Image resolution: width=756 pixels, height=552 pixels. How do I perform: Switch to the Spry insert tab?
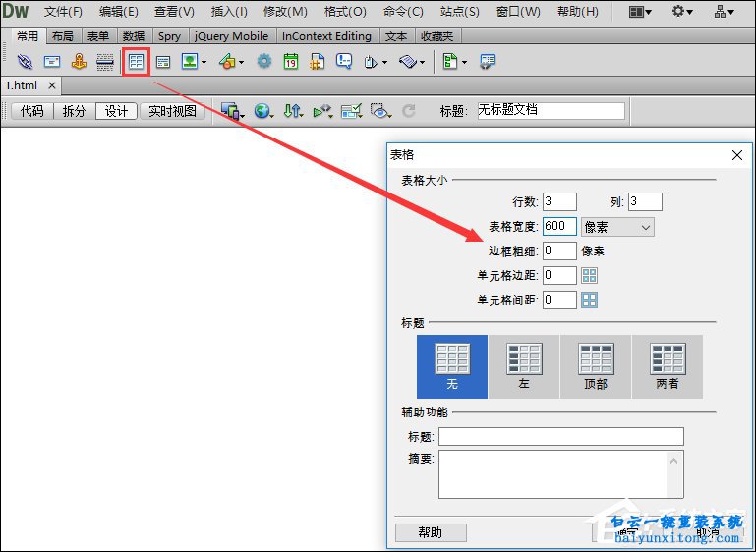[x=169, y=36]
